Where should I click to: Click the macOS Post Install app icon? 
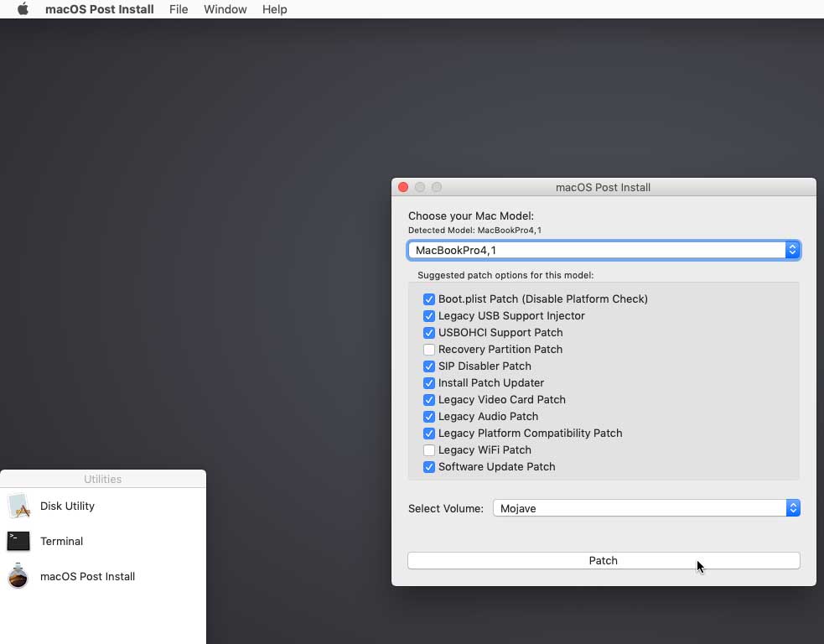tap(18, 575)
